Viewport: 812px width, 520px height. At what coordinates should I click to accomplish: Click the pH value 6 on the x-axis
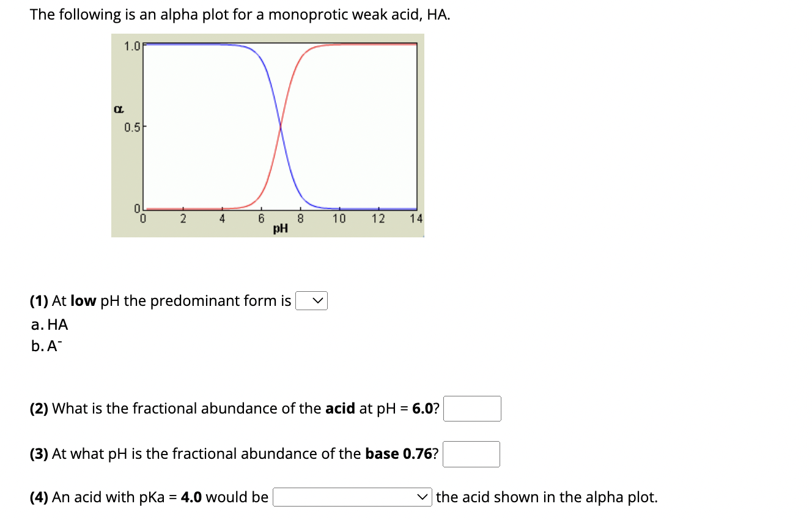click(x=261, y=218)
